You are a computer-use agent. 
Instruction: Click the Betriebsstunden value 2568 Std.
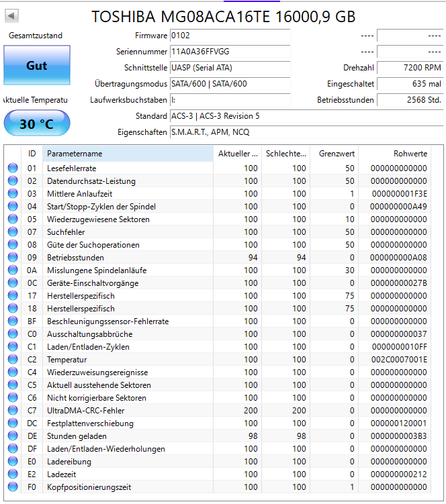tap(410, 99)
